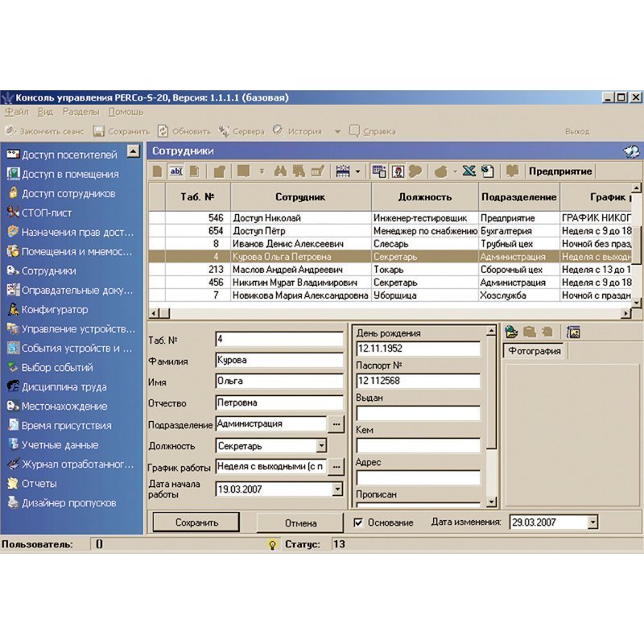Click the table columns layout icon

click(343, 171)
